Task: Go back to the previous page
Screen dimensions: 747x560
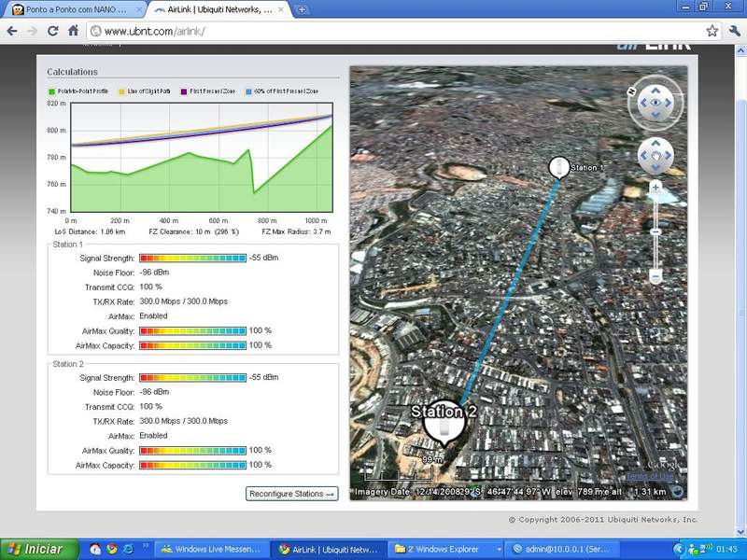Action: pos(12,32)
